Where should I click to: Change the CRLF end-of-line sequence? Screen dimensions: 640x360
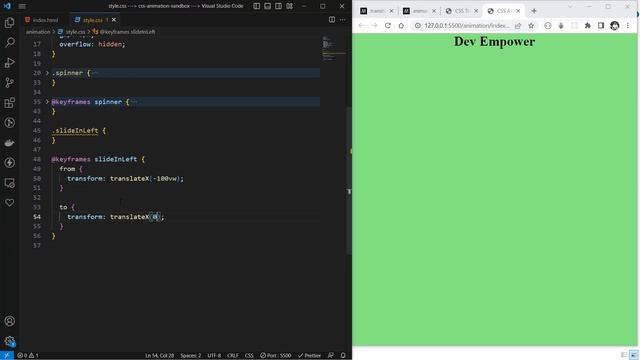coord(233,356)
